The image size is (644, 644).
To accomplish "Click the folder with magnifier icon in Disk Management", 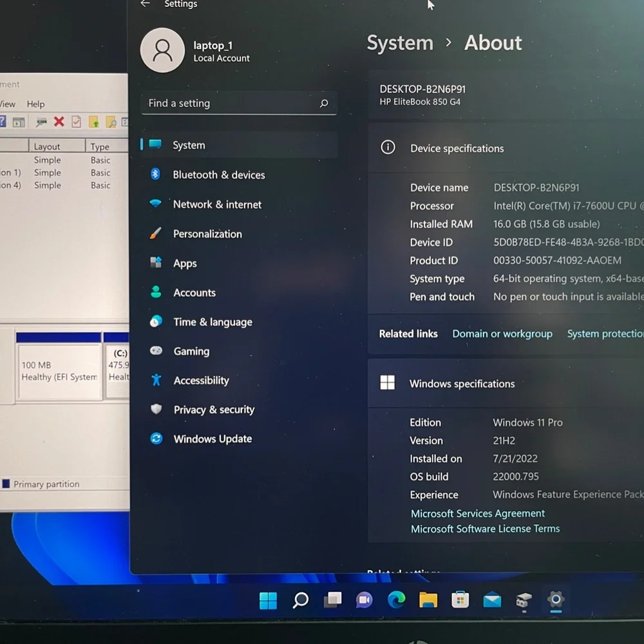I will coord(111,122).
